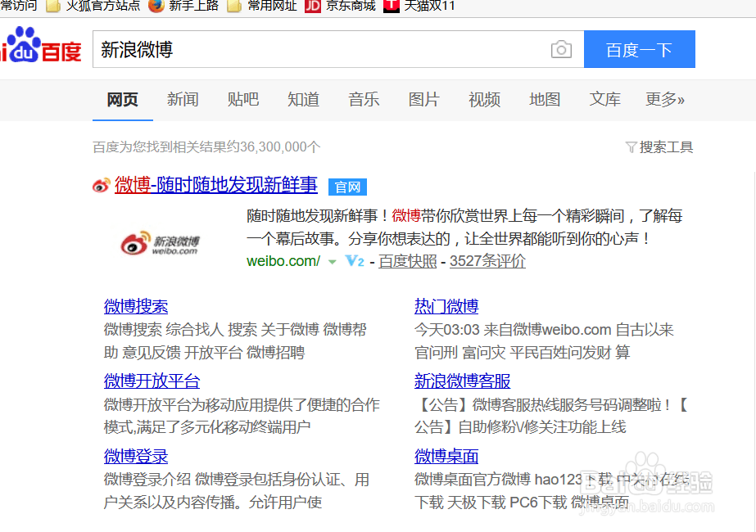Screen dimensions: 756x532
Task: Open image search via the camera icon
Action: [561, 49]
